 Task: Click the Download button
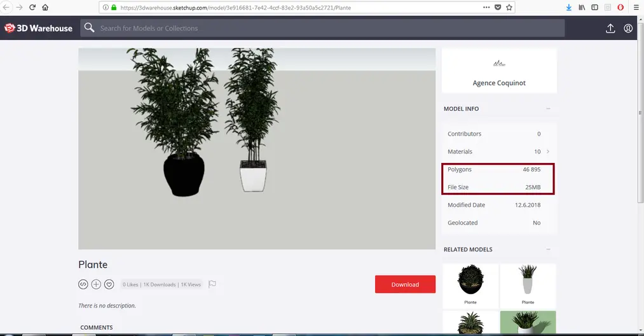[405, 284]
